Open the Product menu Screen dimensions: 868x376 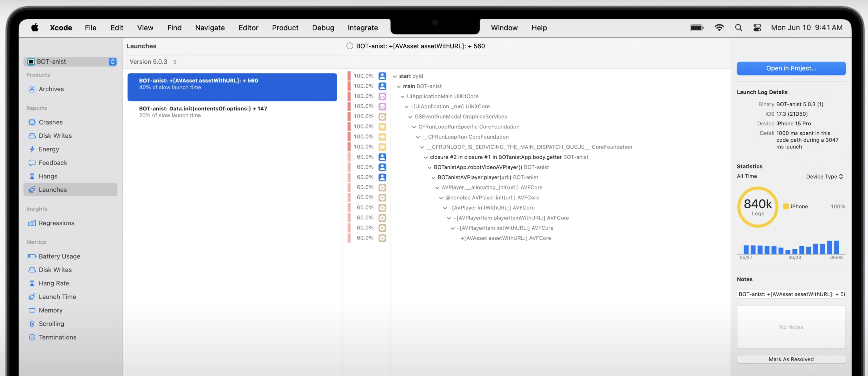pyautogui.click(x=285, y=28)
